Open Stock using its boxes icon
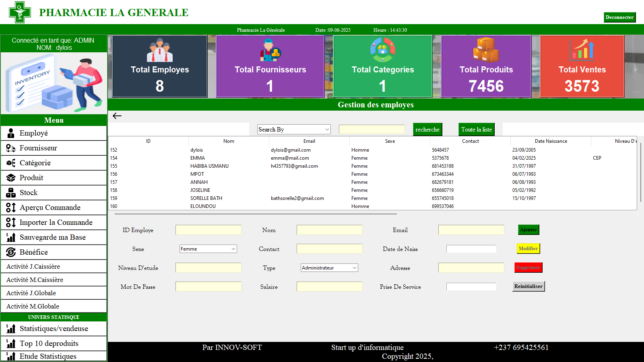This screenshot has height=362, width=644. click(10, 192)
